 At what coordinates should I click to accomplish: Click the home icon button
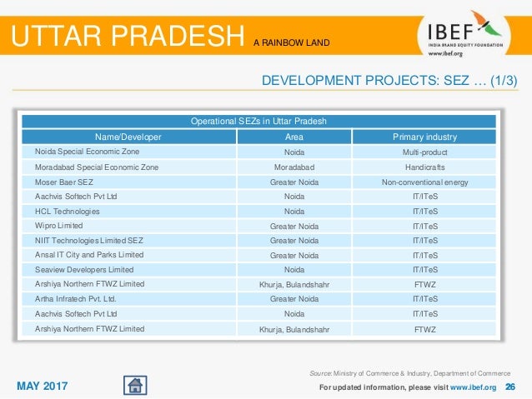135,385
